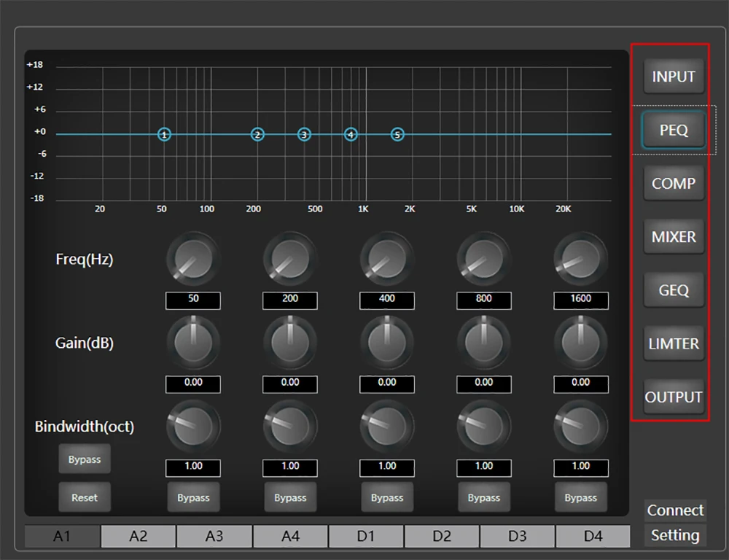The width and height of the screenshot is (729, 560).
Task: Click the Gain knob of the 50 Hz band
Action: click(x=193, y=342)
